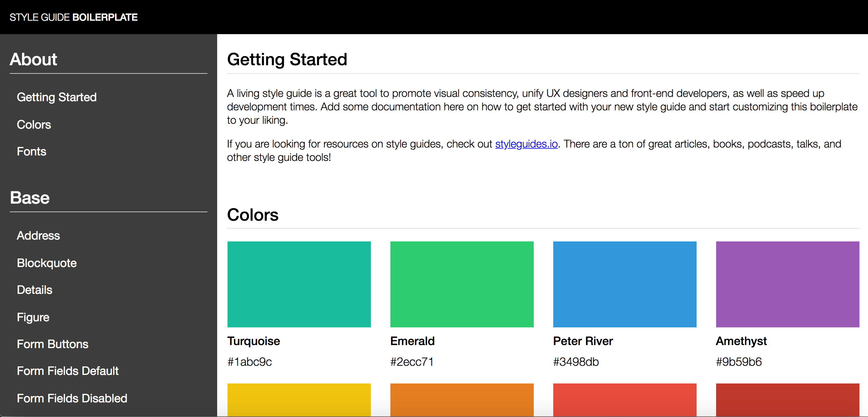The image size is (868, 417).
Task: Click the Peter River blue swatch
Action: coord(624,284)
